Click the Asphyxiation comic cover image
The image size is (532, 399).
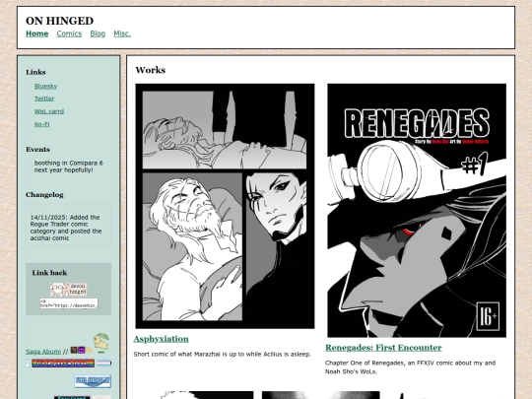tap(225, 206)
